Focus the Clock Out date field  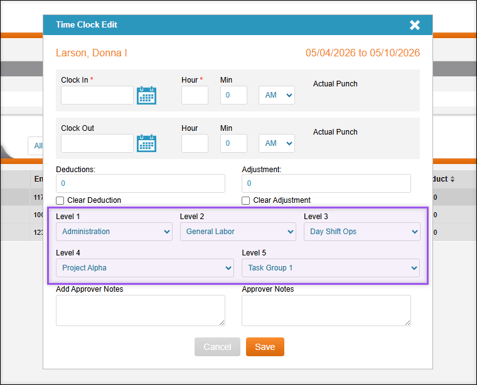[97, 143]
